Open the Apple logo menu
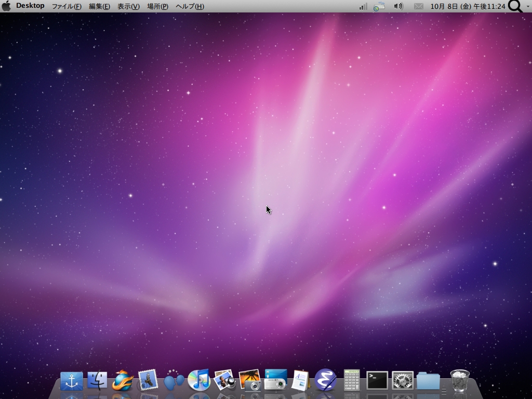The width and height of the screenshot is (532, 399). [x=6, y=6]
